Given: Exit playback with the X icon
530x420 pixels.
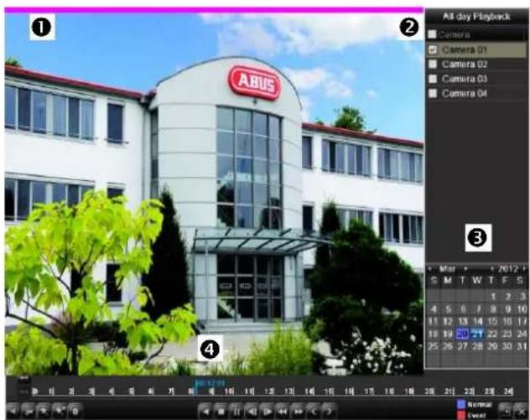Looking at the screenshot, I should [521, 412].
